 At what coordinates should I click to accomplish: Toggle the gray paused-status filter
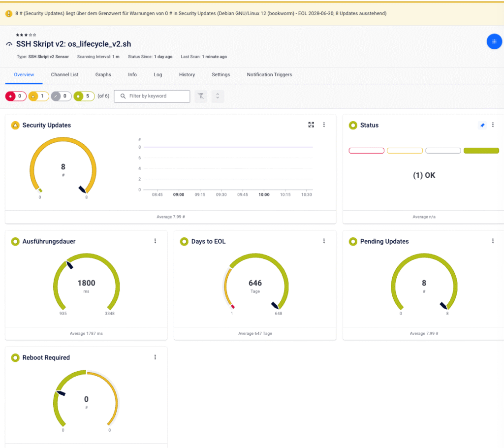(61, 96)
